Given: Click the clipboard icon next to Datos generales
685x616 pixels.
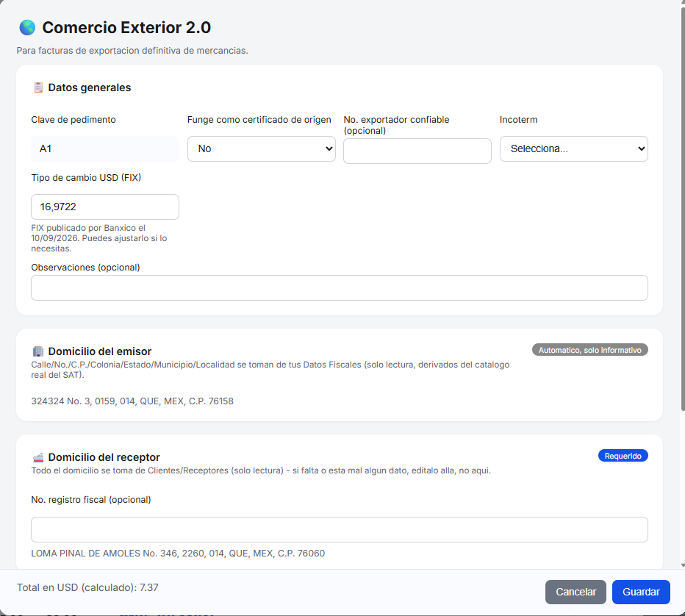Looking at the screenshot, I should pos(38,87).
